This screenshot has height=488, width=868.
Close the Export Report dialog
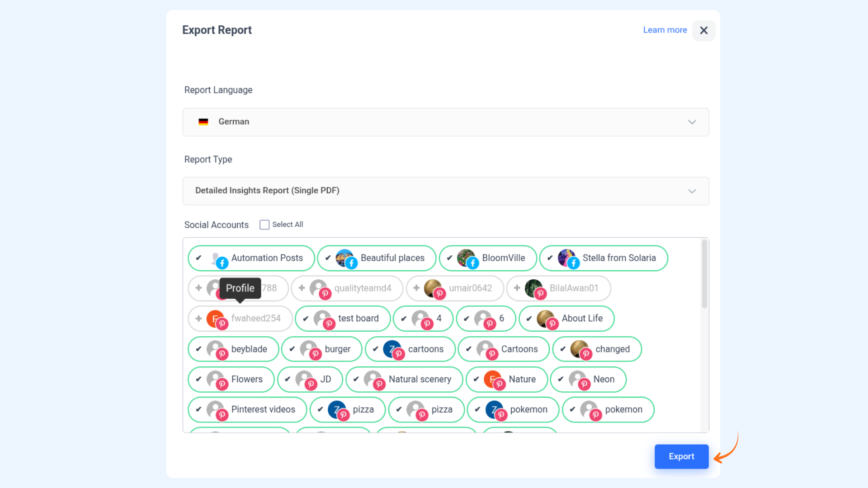point(703,31)
